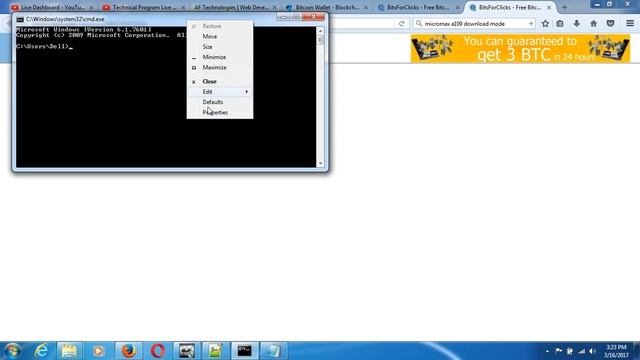Launch Internet Explorer from taskbar
640x360 pixels.
[41, 351]
